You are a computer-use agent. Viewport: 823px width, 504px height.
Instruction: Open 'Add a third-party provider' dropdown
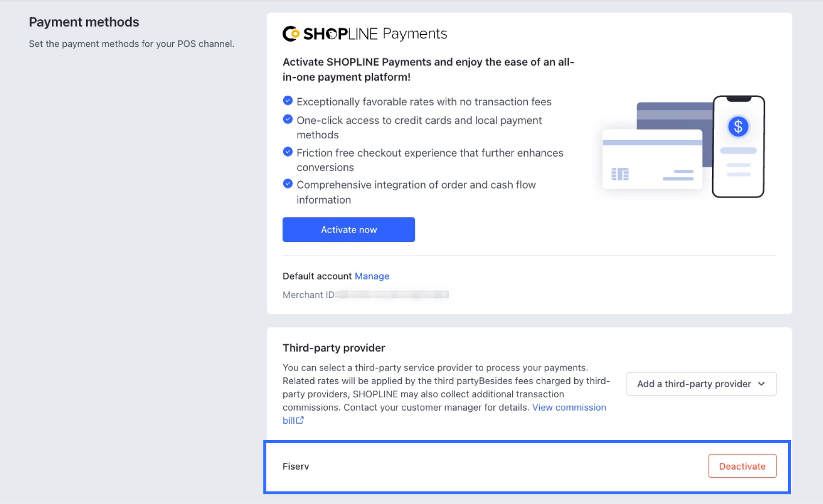pyautogui.click(x=701, y=384)
